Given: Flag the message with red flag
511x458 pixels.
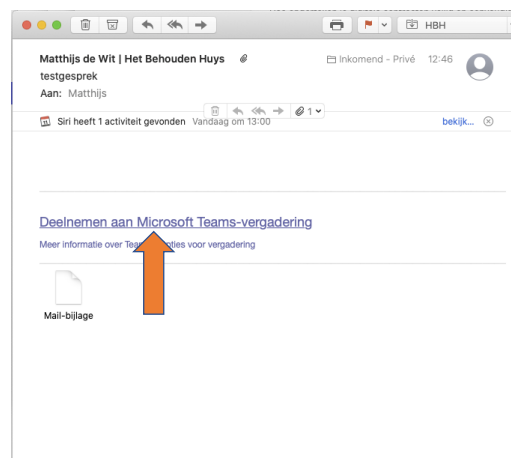Looking at the screenshot, I should (x=368, y=25).
